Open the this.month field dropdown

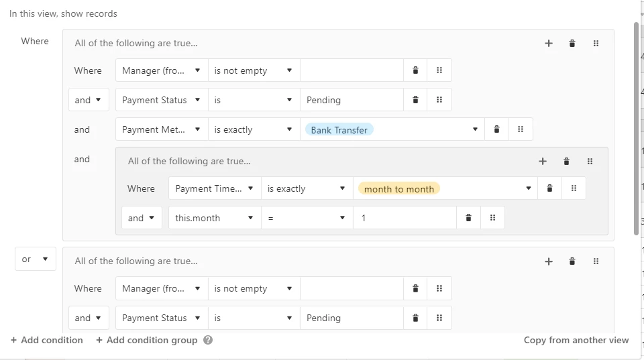coord(215,218)
